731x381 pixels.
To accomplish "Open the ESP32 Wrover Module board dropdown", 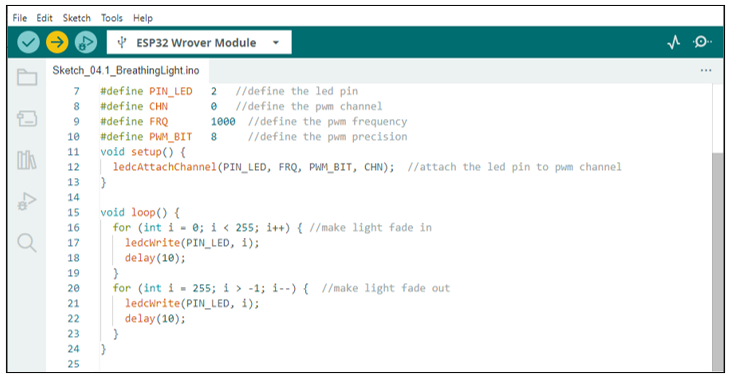I will pyautogui.click(x=199, y=42).
